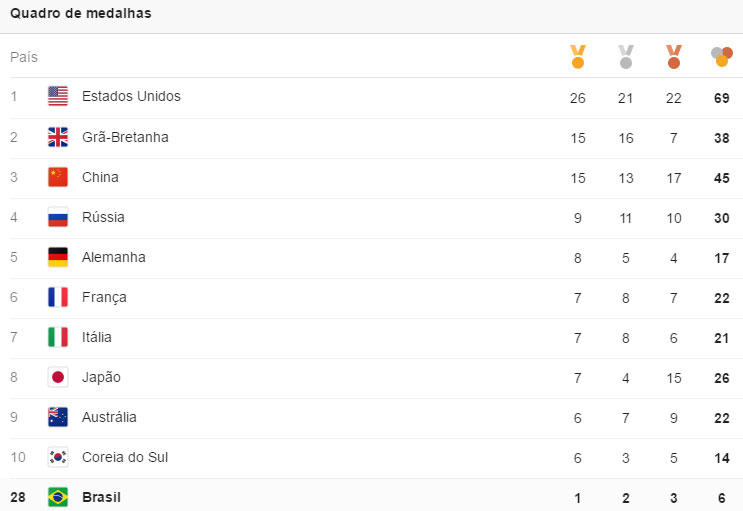This screenshot has height=511, width=743.
Task: Click the South Korea flag icon
Action: (x=58, y=457)
